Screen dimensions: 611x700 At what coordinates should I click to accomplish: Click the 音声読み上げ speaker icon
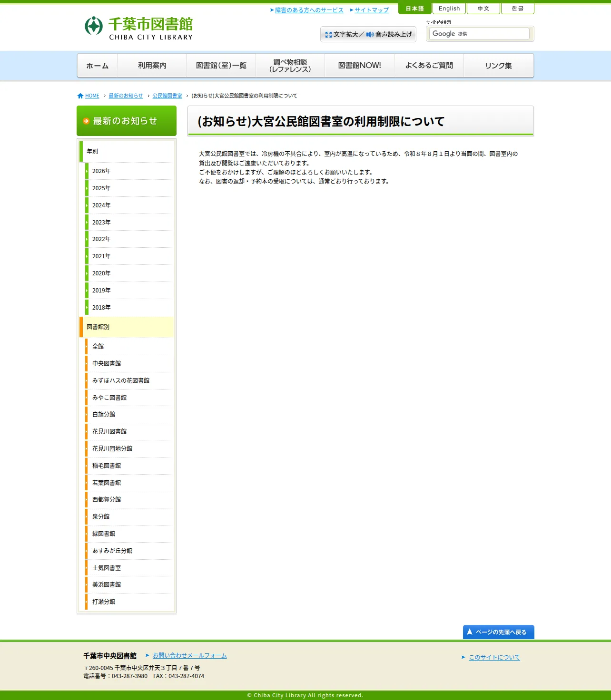point(370,35)
